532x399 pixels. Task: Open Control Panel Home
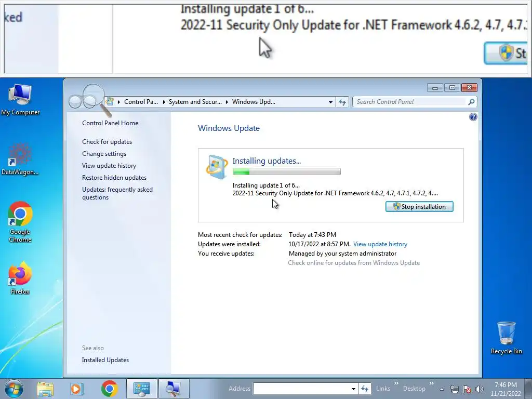(110, 123)
